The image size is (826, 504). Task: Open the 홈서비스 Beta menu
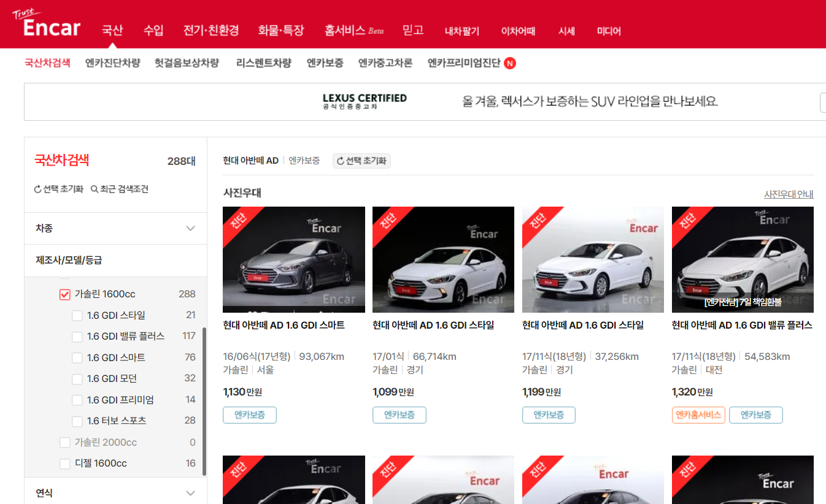[x=354, y=30]
